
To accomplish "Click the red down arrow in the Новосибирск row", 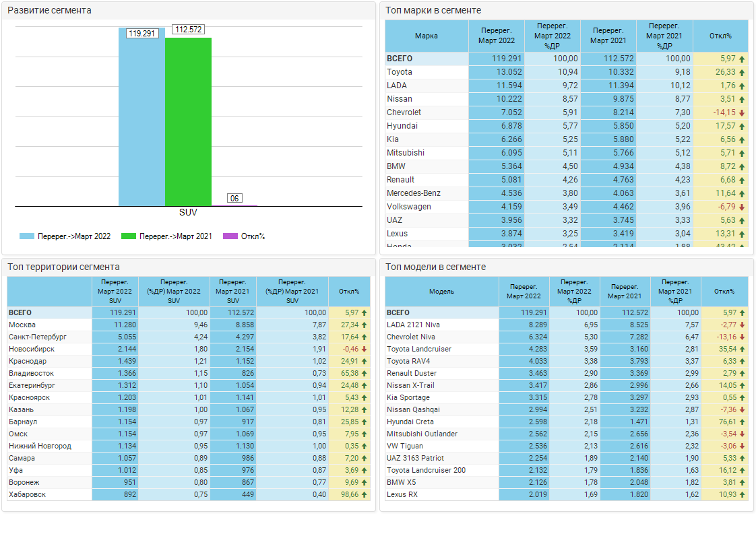I will click(364, 349).
